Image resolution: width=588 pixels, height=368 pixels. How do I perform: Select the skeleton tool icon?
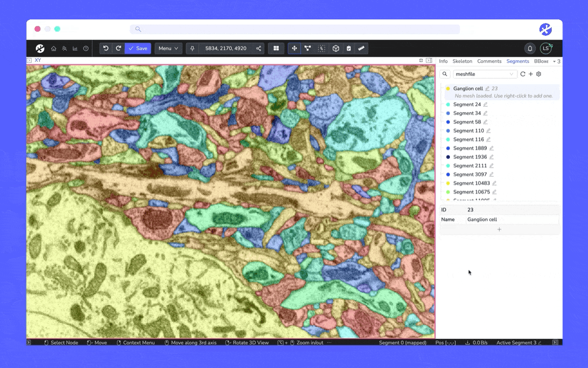click(307, 49)
